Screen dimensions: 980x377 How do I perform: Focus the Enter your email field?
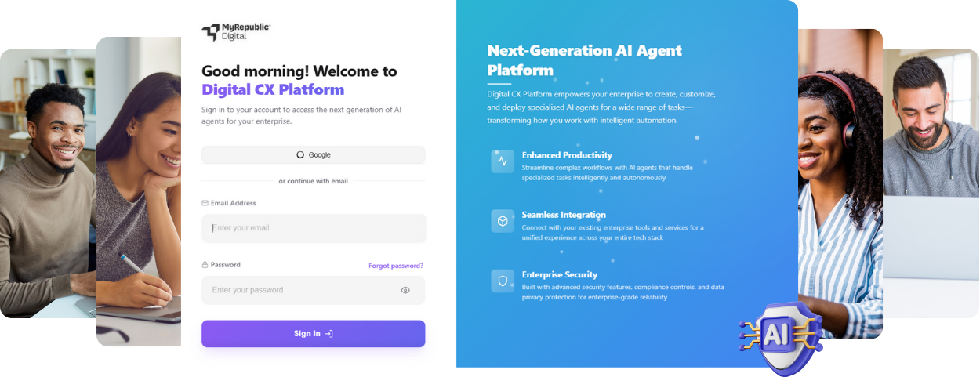pos(314,228)
